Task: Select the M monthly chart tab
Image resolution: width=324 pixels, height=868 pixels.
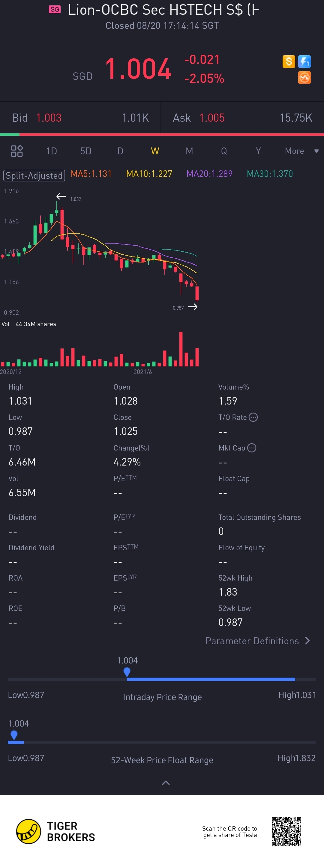Action: tap(189, 151)
